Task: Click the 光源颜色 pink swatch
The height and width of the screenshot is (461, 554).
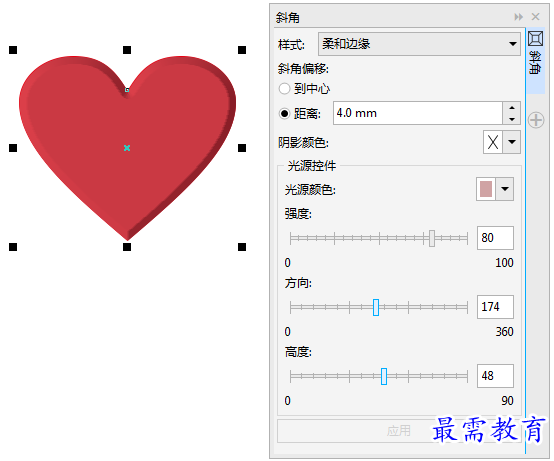Action: coord(486,189)
